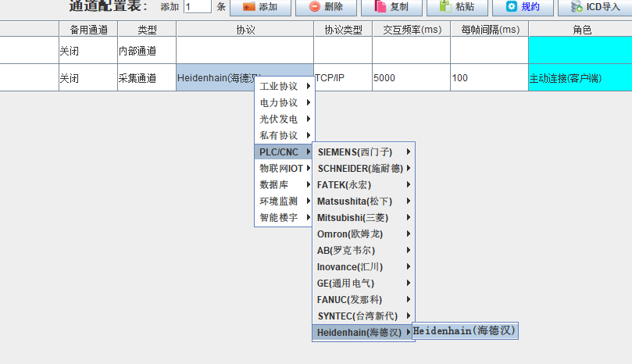Screen dimensions: 632x364
Task: Click the 添加 (add) button icon
Action: pyautogui.click(x=248, y=6)
